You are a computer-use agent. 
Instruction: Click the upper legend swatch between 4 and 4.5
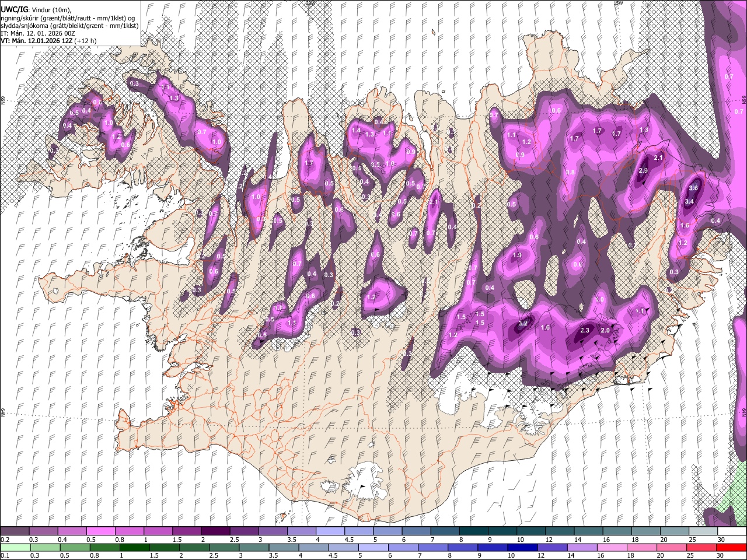pos(330,531)
